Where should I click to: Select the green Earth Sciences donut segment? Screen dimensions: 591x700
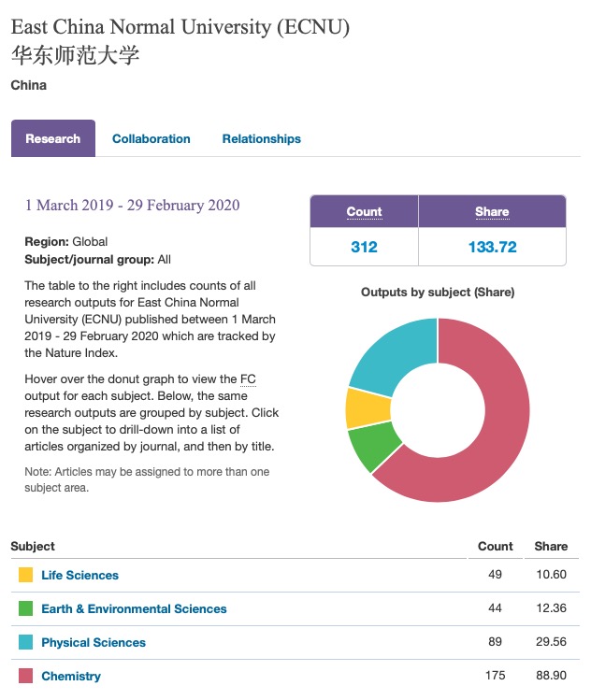pyautogui.click(x=368, y=449)
